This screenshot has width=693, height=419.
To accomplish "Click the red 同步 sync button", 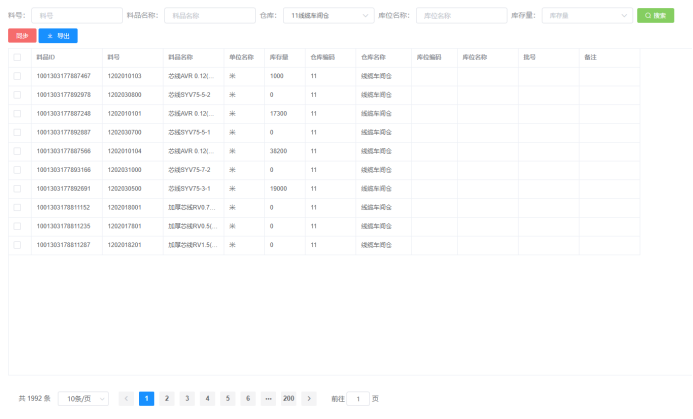I will [x=21, y=35].
